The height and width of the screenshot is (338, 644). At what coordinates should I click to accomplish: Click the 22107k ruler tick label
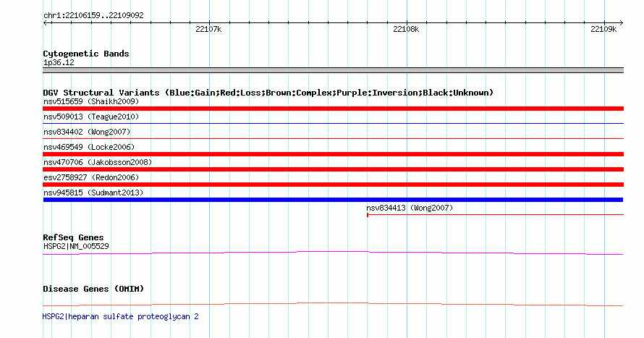208,29
